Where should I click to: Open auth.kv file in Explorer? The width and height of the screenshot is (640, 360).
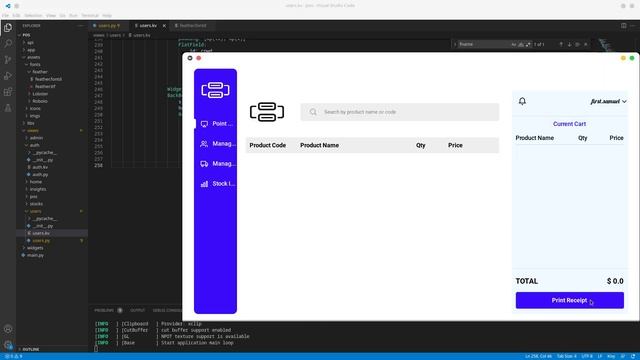pos(40,167)
